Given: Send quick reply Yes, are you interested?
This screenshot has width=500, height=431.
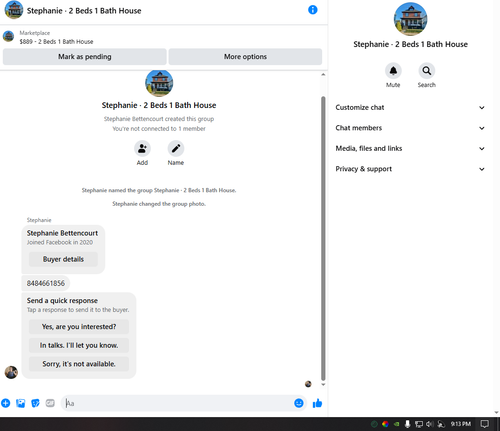Looking at the screenshot, I should point(79,327).
